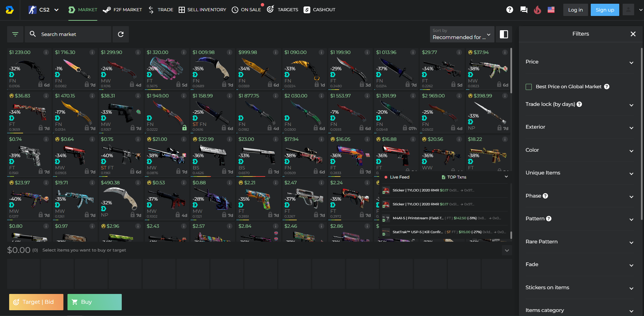
Task: Toggle the filters panel icon
Action: point(15,34)
